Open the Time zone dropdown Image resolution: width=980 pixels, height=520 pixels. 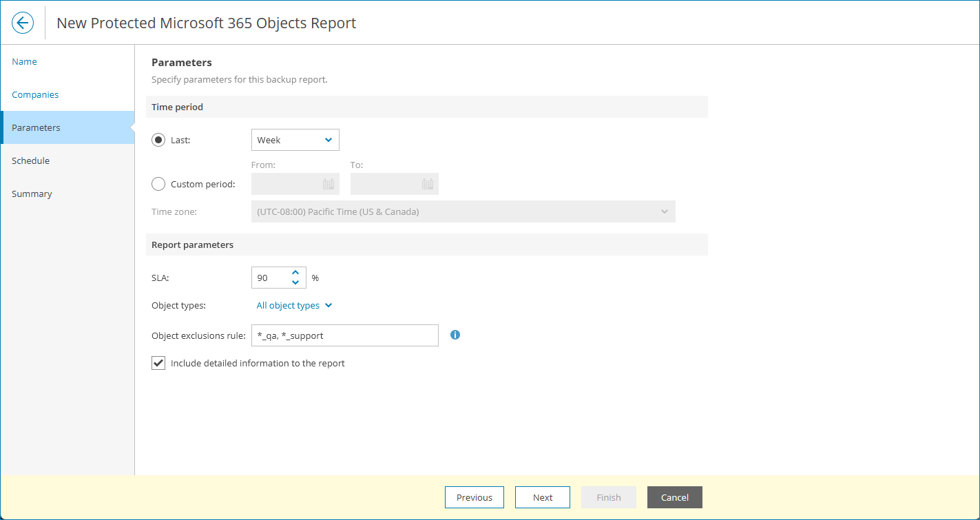pyautogui.click(x=463, y=211)
